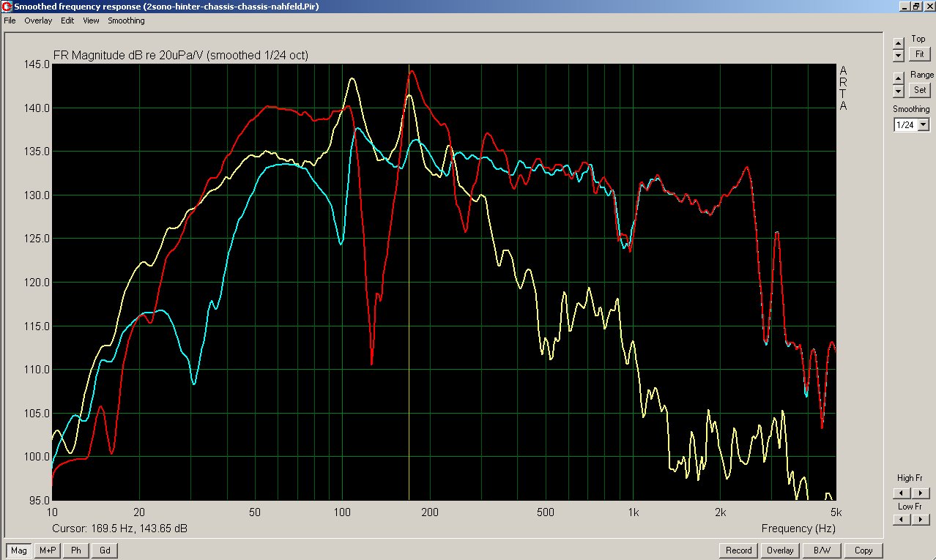The height and width of the screenshot is (560, 936).
Task: Toggle the B/W color mode button
Action: tap(822, 550)
